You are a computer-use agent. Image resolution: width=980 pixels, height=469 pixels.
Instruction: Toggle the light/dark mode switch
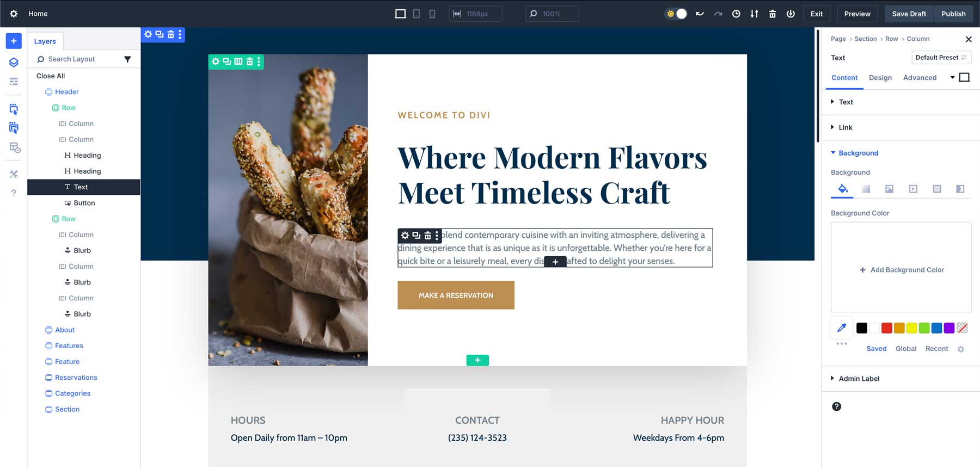click(676, 14)
